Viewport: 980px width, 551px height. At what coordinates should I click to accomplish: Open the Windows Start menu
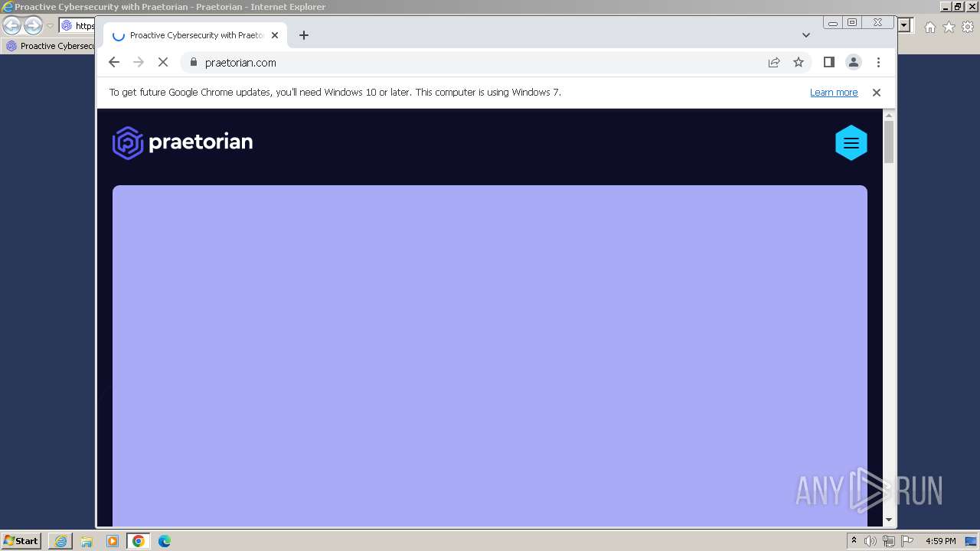coord(21,541)
